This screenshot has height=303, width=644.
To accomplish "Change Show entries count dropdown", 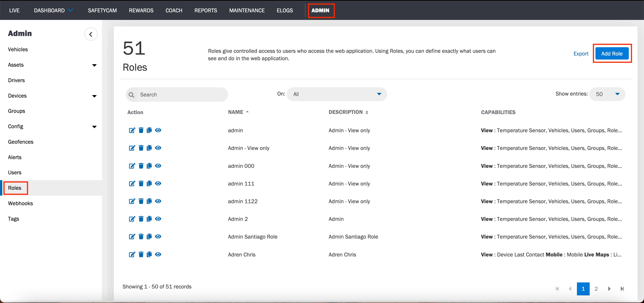I will (x=607, y=94).
